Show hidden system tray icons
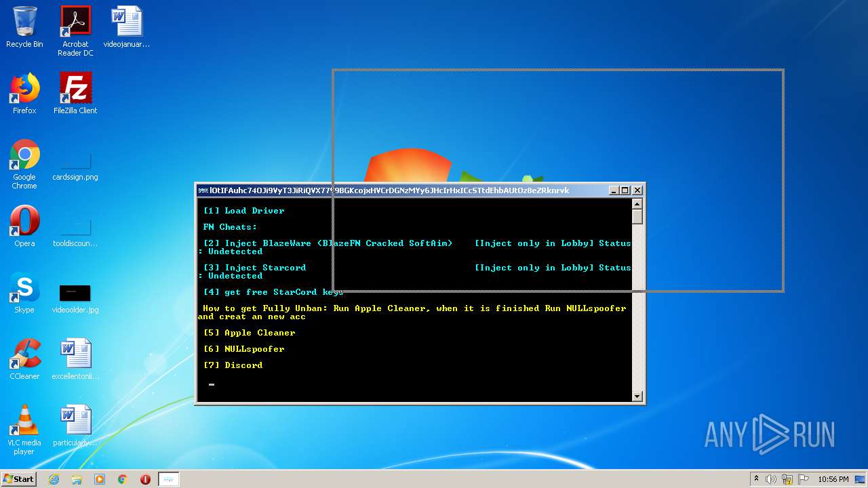 point(756,479)
